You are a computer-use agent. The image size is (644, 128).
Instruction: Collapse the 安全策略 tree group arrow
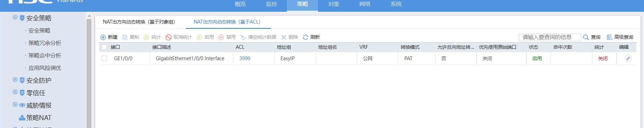(15, 17)
